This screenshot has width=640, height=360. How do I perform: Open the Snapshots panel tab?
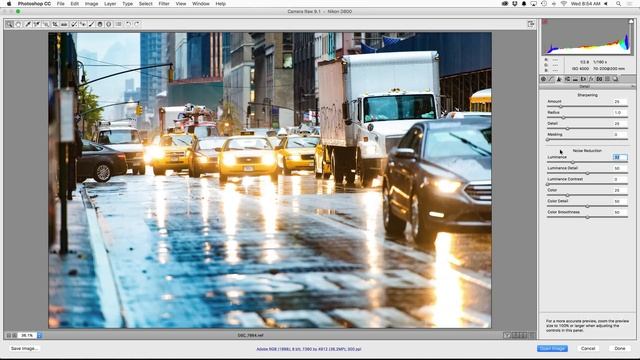616,79
